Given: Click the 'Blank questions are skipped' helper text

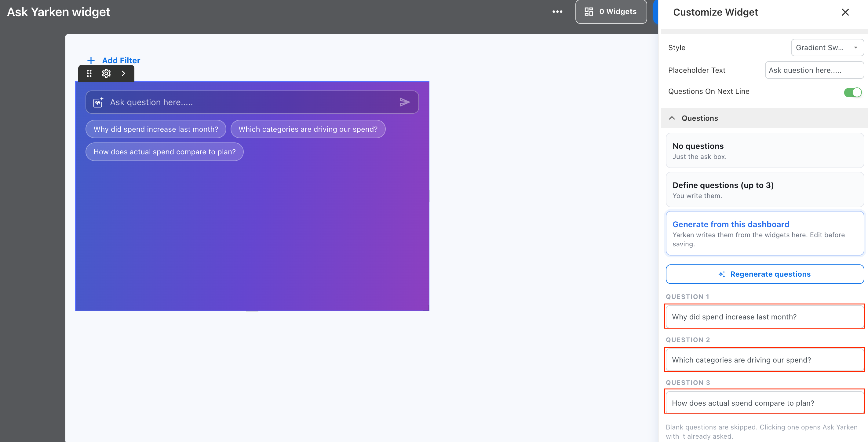Looking at the screenshot, I should [761, 432].
